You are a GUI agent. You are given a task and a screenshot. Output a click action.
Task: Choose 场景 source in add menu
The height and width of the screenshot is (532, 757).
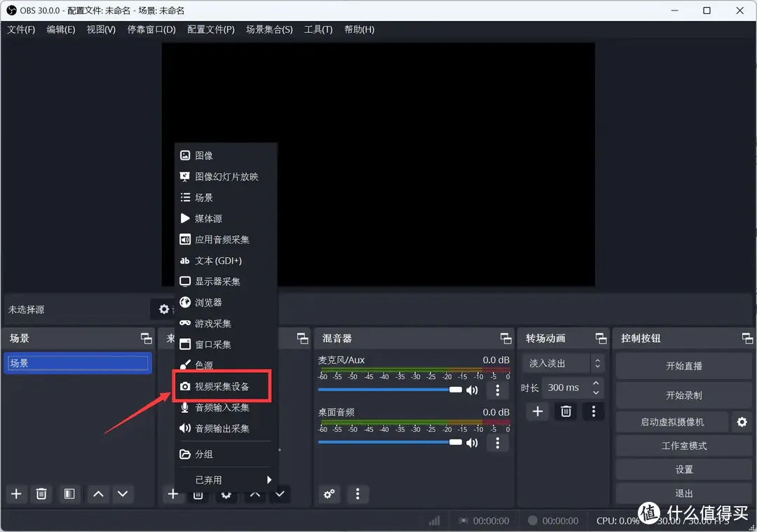(226, 198)
